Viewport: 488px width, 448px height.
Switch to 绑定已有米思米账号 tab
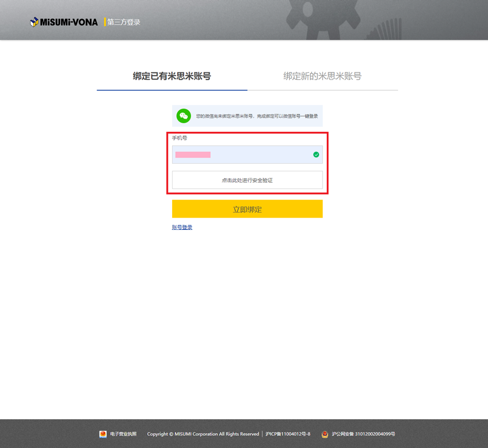coord(172,76)
